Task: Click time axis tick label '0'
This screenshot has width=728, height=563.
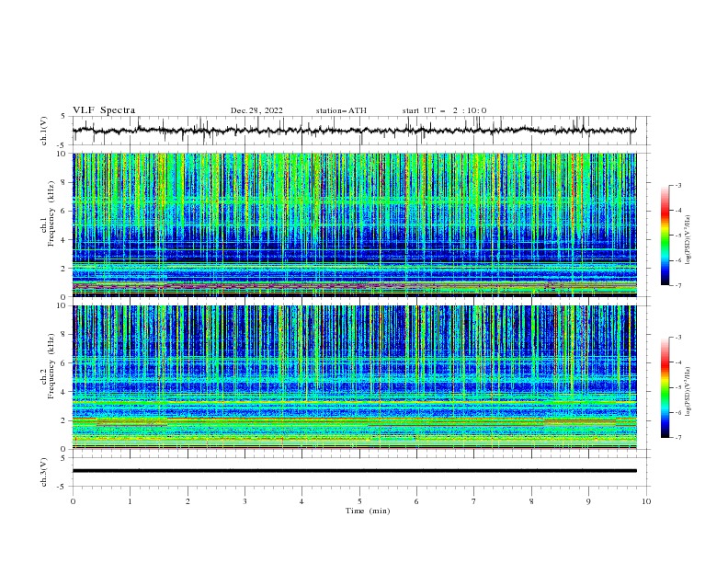Action: 73,501
